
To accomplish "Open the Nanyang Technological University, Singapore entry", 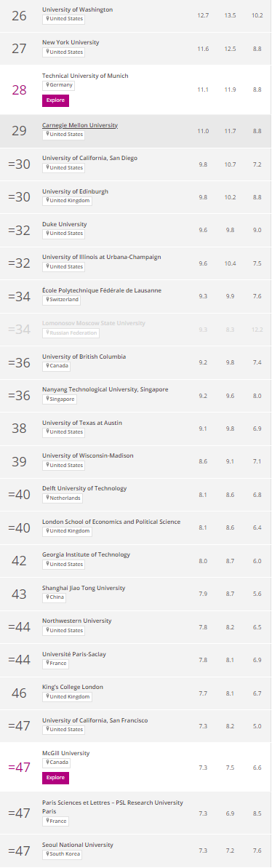I will click(x=105, y=389).
